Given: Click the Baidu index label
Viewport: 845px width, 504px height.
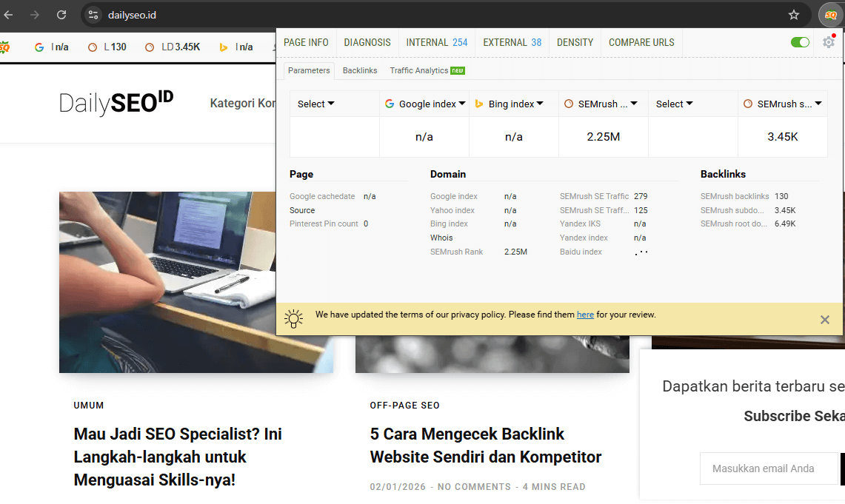Looking at the screenshot, I should point(581,252).
